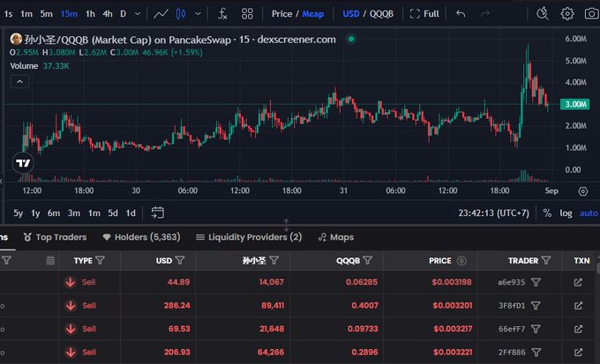Select the 15m interval

pos(69,14)
